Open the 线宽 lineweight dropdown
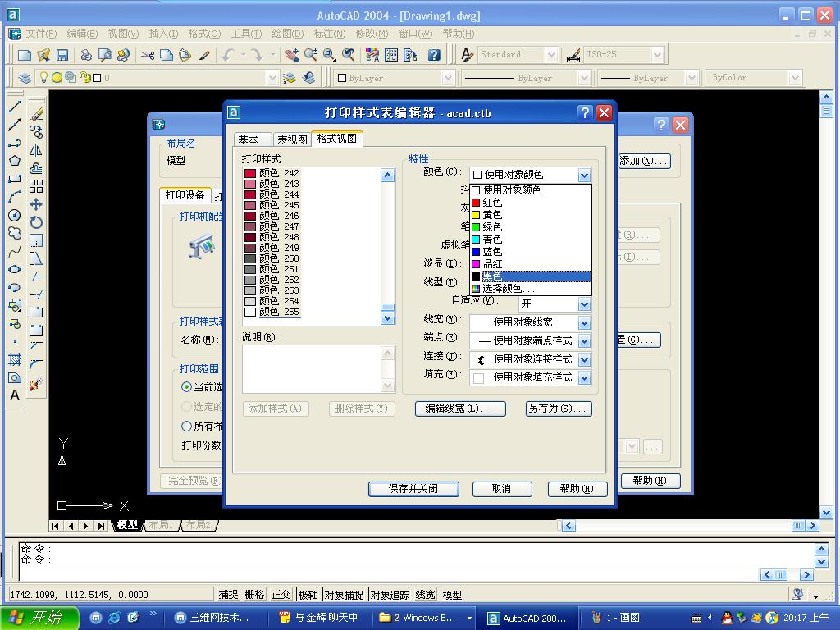 584,322
